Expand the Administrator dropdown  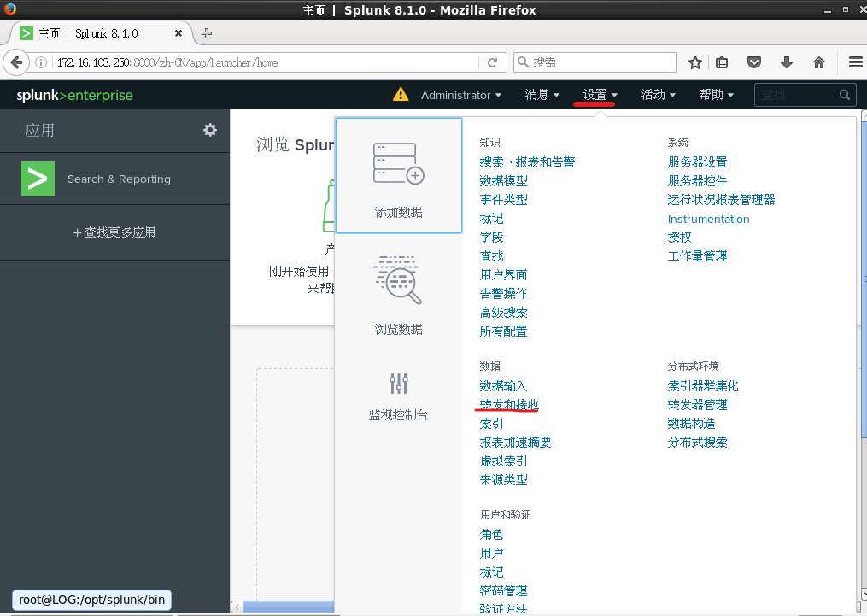pyautogui.click(x=461, y=95)
